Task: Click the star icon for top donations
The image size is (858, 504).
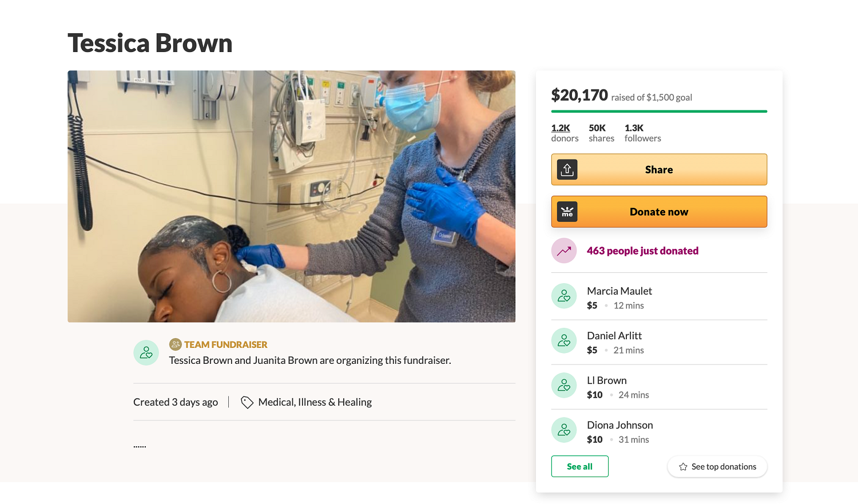Action: (x=683, y=467)
